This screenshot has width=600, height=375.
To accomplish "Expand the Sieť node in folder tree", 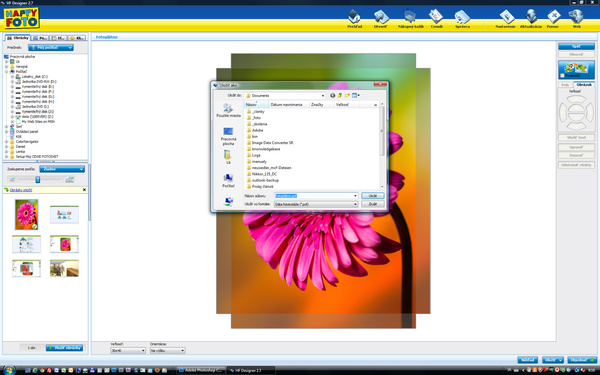I will point(7,126).
